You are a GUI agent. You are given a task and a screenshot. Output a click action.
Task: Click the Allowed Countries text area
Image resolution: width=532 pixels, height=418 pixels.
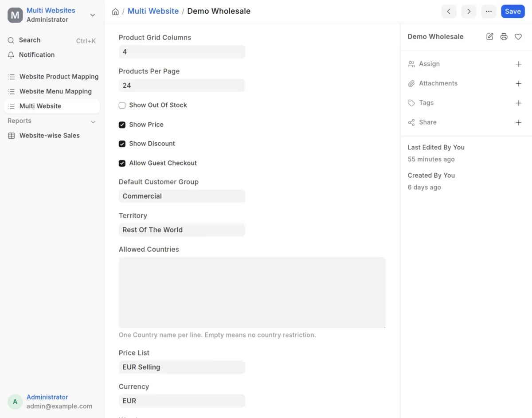click(252, 293)
